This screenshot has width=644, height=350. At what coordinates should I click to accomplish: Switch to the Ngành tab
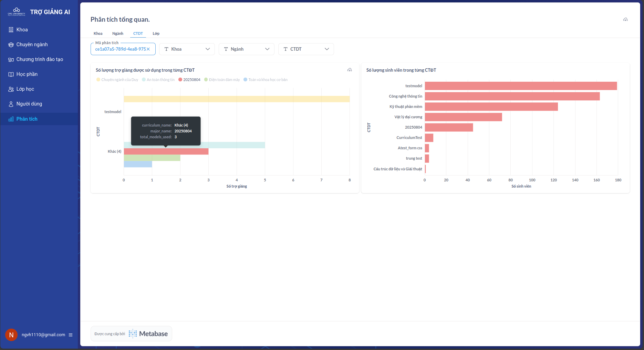coord(118,33)
